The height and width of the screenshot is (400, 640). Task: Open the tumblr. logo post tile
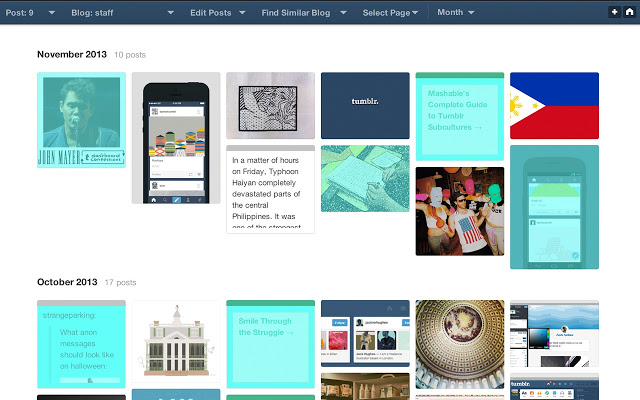point(365,105)
